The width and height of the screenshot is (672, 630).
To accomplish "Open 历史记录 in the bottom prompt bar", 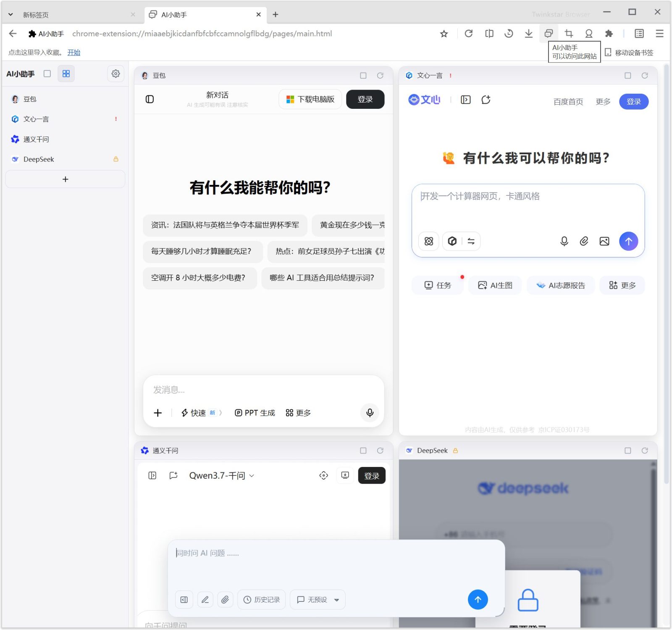I will 261,600.
